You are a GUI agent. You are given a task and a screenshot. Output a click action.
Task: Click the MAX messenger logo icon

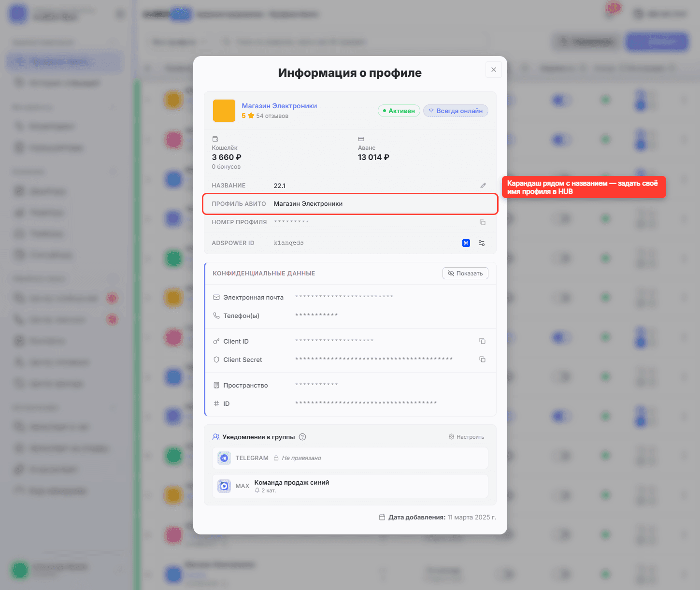pos(224,486)
